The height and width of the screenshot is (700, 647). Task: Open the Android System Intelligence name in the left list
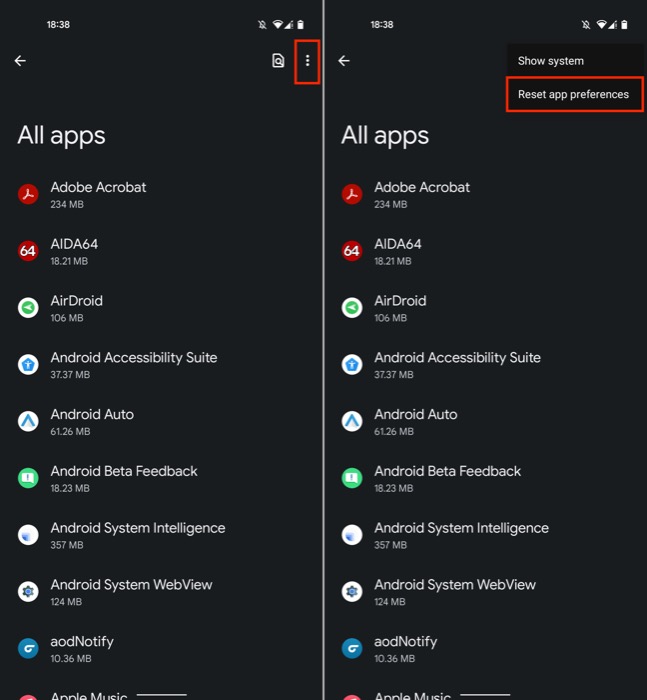point(138,528)
